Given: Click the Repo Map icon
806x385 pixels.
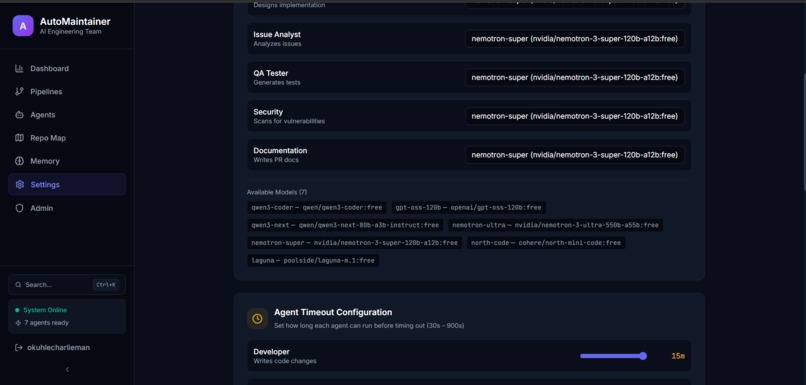Looking at the screenshot, I should tap(20, 138).
